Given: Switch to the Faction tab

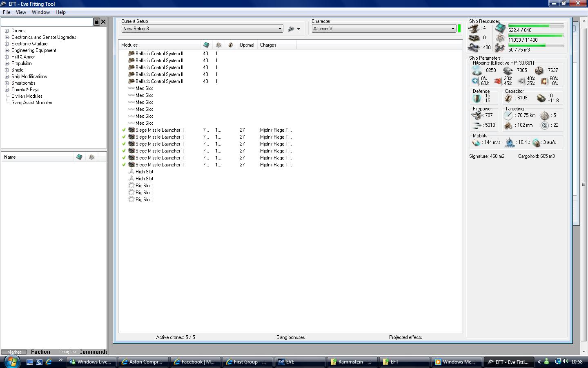Looking at the screenshot, I should coord(40,352).
